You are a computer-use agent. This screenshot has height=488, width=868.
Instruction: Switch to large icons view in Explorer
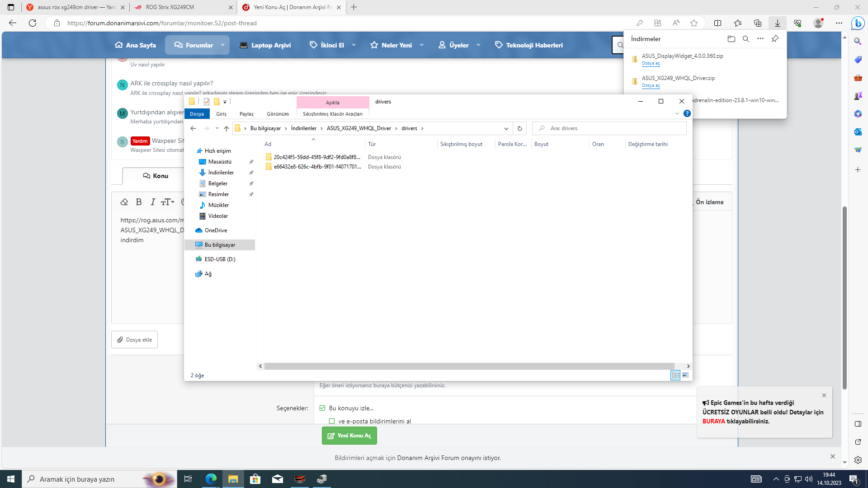coord(685,375)
